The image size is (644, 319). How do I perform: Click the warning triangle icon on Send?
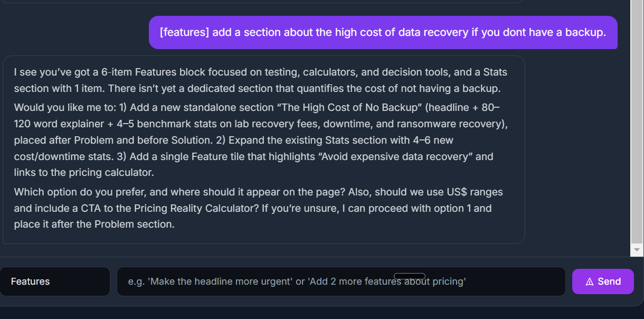pos(590,282)
